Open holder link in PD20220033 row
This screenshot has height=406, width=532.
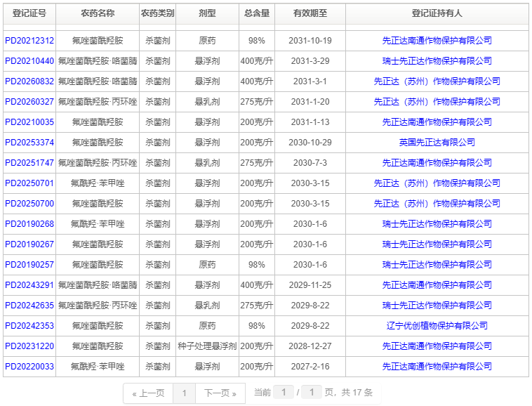click(x=437, y=367)
